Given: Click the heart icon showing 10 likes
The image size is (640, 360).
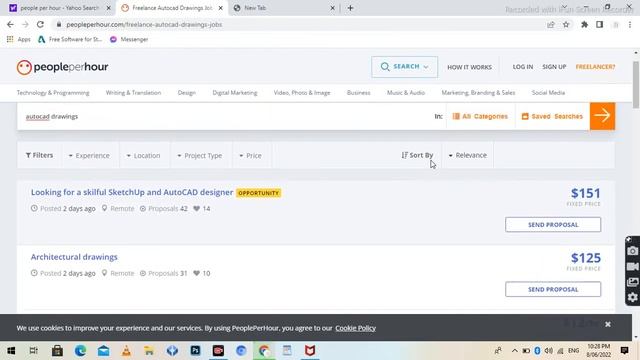Looking at the screenshot, I should click(197, 273).
